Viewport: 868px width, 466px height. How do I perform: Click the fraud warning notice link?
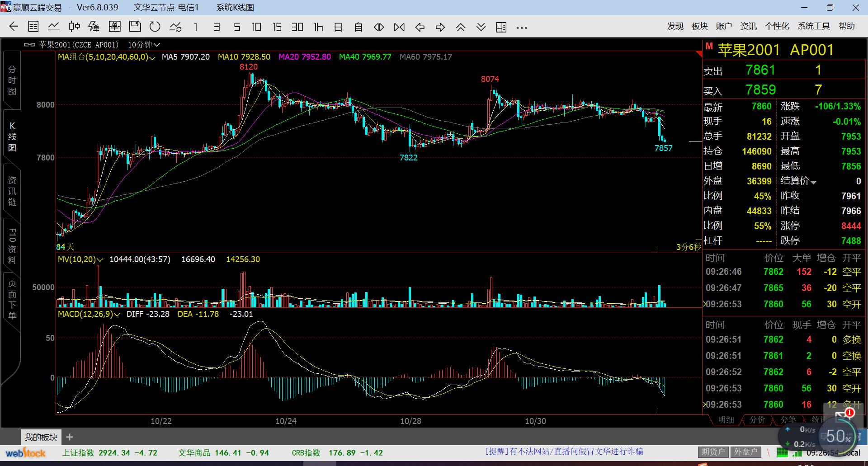tap(564, 452)
